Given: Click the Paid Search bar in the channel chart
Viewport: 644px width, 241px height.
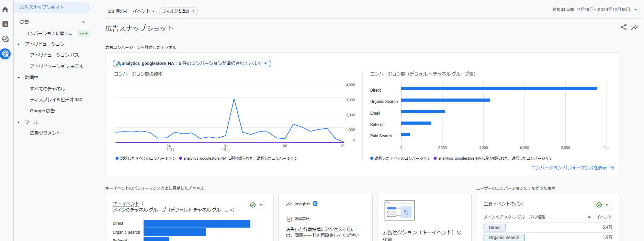Looking at the screenshot, I should coord(405,134).
